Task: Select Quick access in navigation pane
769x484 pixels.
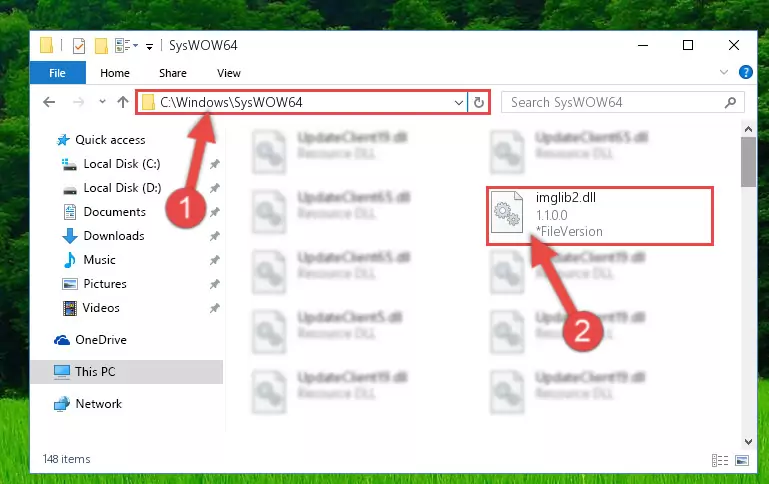Action: (102, 140)
